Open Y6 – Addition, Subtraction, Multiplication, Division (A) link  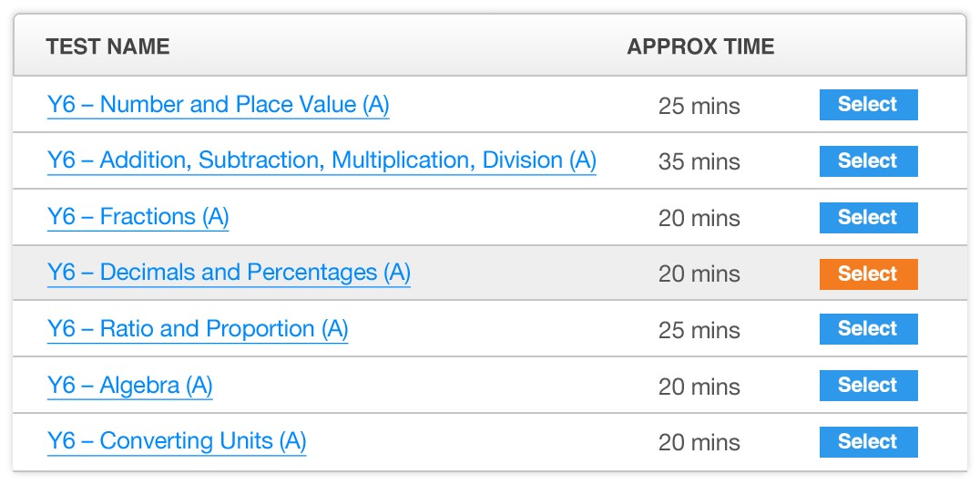[x=322, y=160]
